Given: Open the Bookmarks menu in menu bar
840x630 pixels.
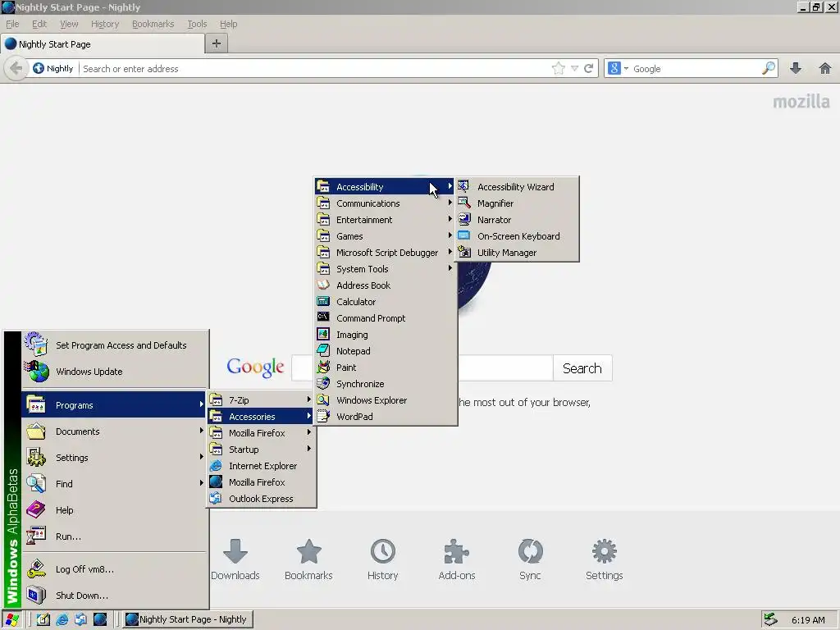Looking at the screenshot, I should point(153,24).
